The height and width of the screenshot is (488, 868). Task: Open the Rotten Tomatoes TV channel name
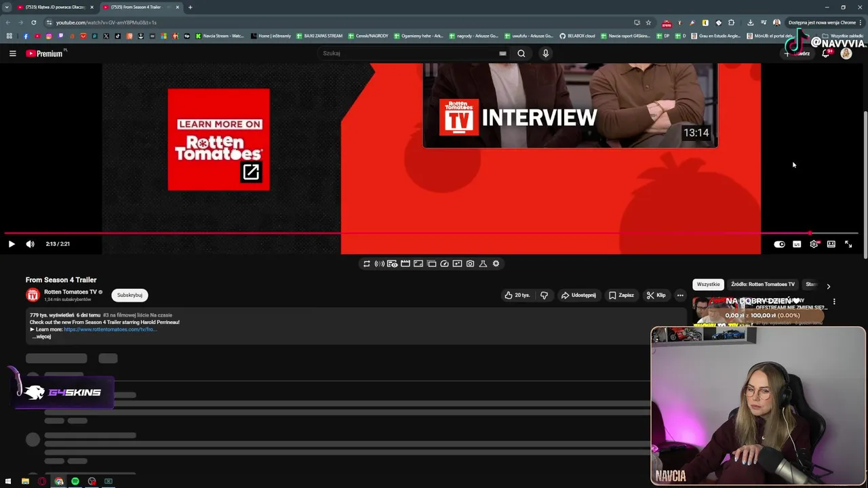click(x=71, y=292)
